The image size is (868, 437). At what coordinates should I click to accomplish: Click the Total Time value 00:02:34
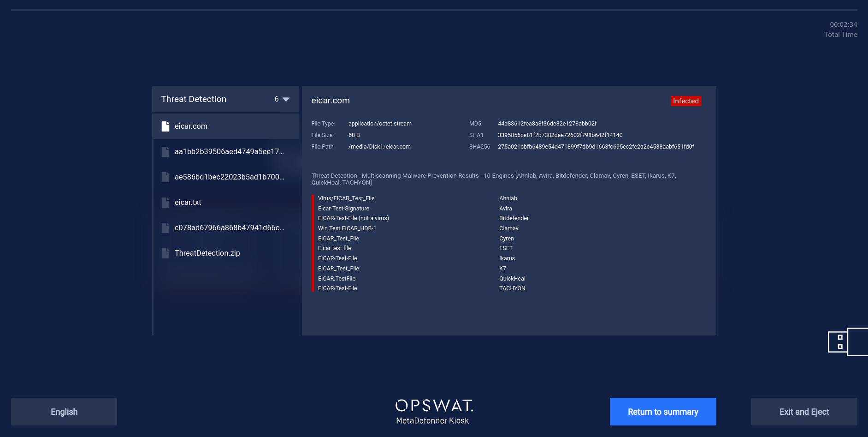[x=844, y=24]
